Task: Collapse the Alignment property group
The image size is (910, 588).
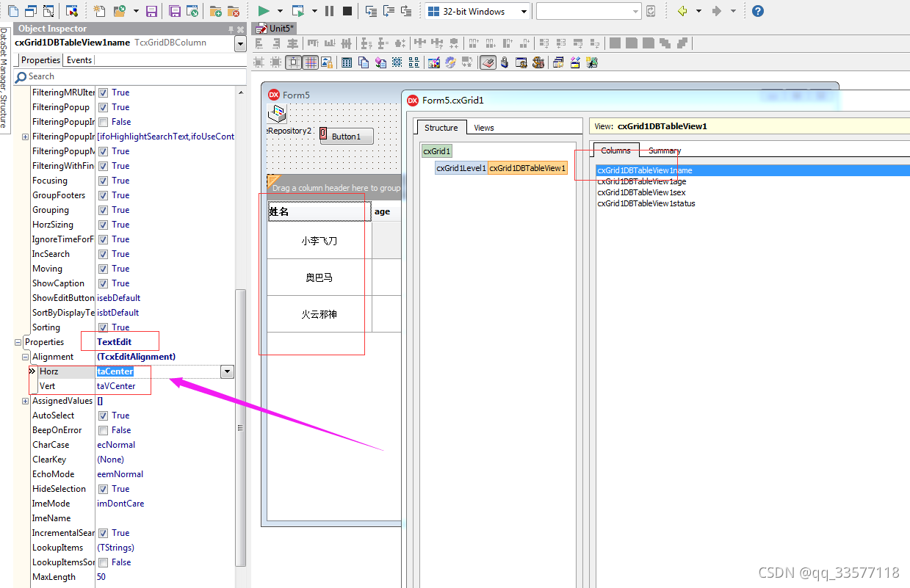Action: coord(24,356)
